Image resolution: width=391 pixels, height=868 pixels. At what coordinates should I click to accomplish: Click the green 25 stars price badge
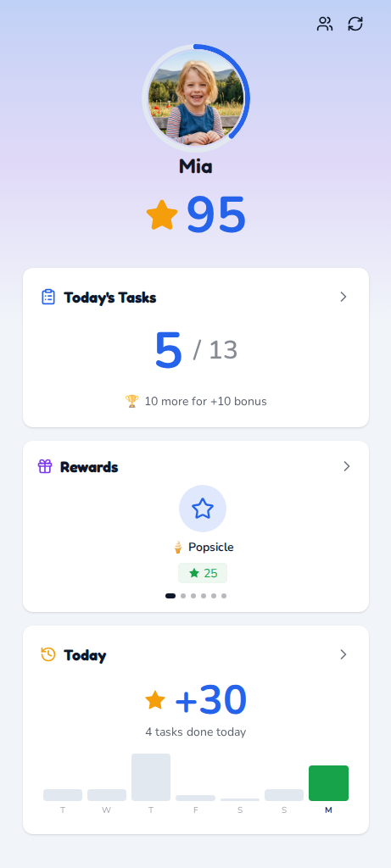(x=203, y=573)
